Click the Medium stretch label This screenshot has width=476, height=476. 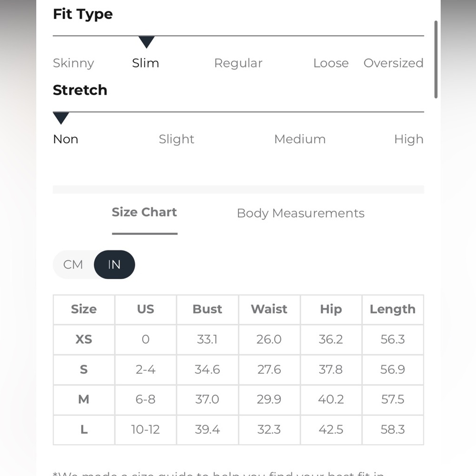click(300, 139)
